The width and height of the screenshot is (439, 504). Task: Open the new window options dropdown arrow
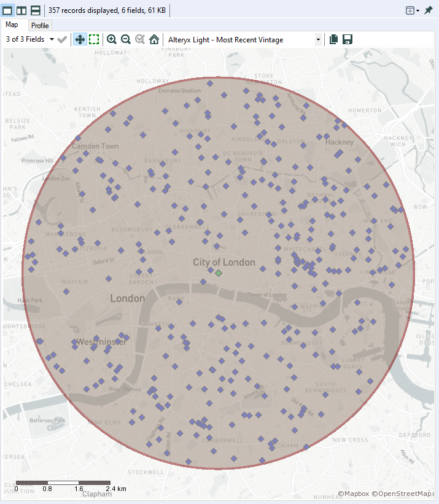click(x=418, y=10)
